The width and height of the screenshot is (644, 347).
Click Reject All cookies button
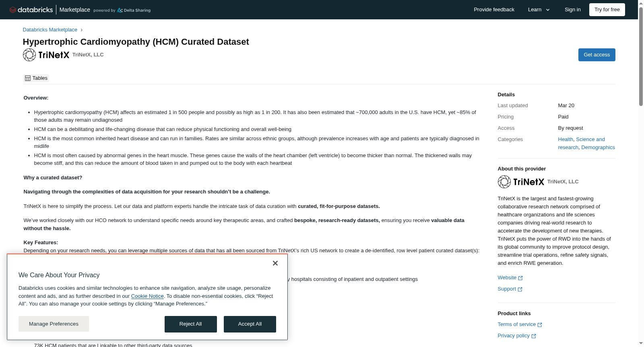coord(190,324)
